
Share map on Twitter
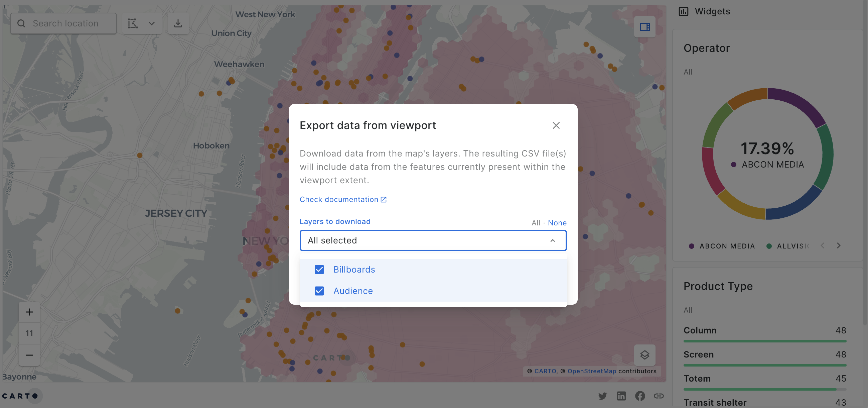tap(602, 396)
